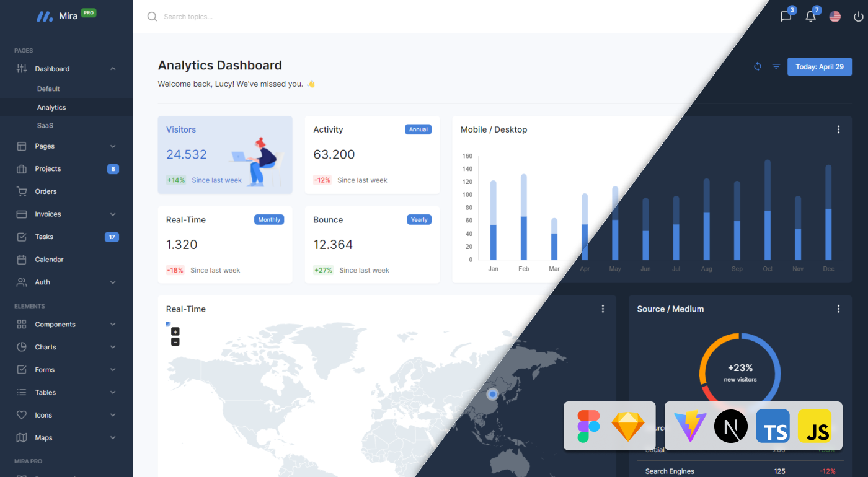
Task: Zoom in on the Real-Time world map
Action: click(x=175, y=331)
